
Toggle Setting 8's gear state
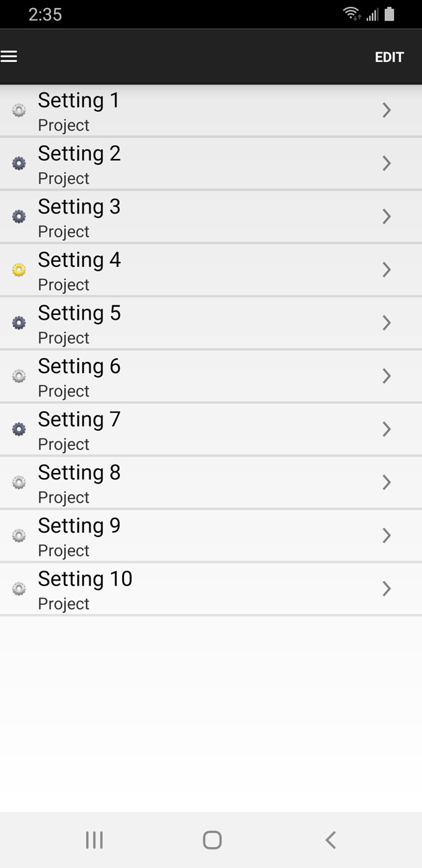coord(19,482)
